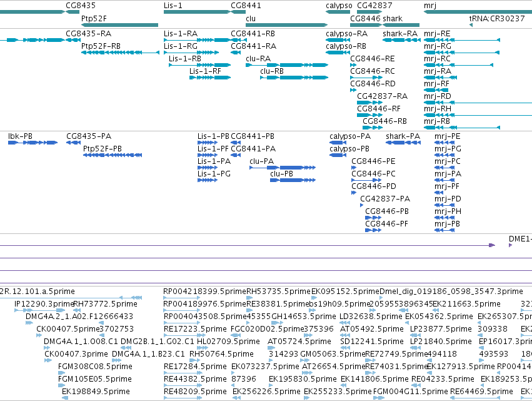Click the CG8435-PA protein label
Viewport: 532px width, 401px height.
[89, 136]
